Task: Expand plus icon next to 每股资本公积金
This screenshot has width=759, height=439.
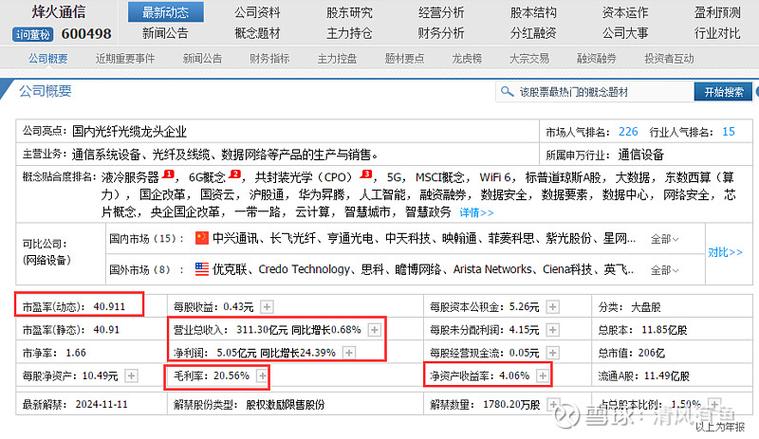Action: [x=552, y=307]
